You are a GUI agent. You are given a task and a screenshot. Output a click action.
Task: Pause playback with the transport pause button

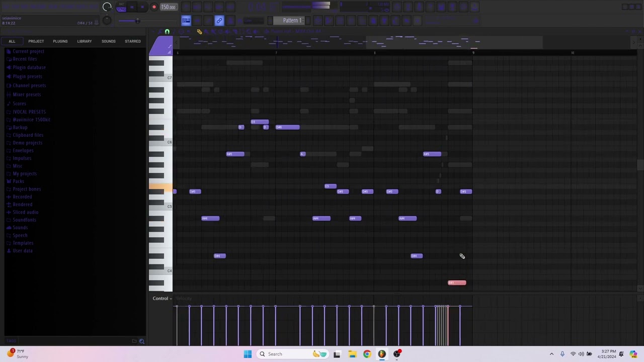point(132,7)
